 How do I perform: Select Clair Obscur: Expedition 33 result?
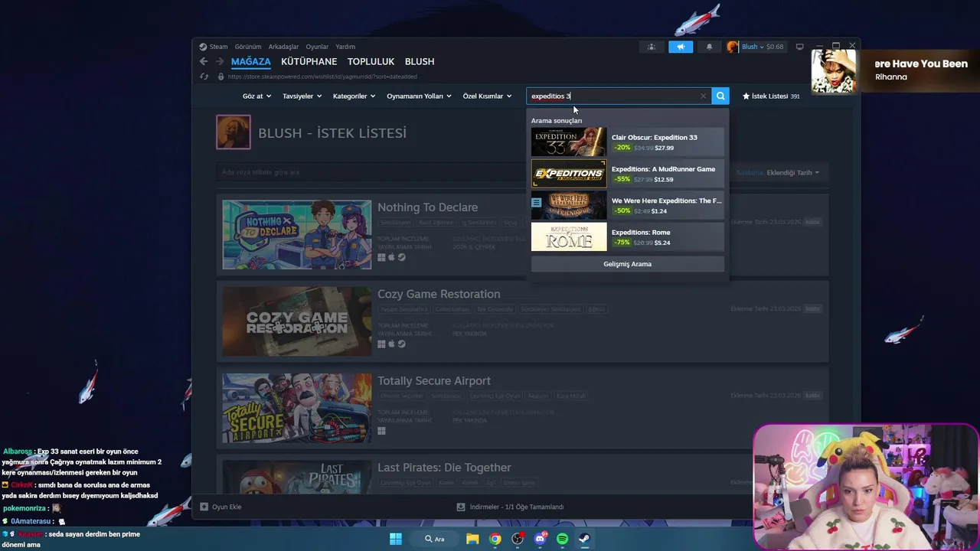coord(627,142)
